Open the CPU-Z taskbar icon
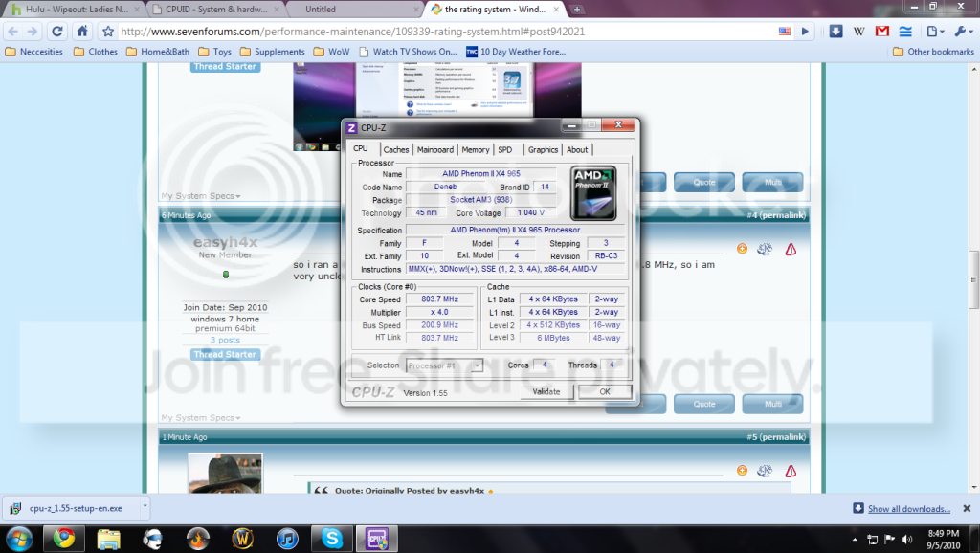Viewport: 980px width, 553px height. point(377,539)
